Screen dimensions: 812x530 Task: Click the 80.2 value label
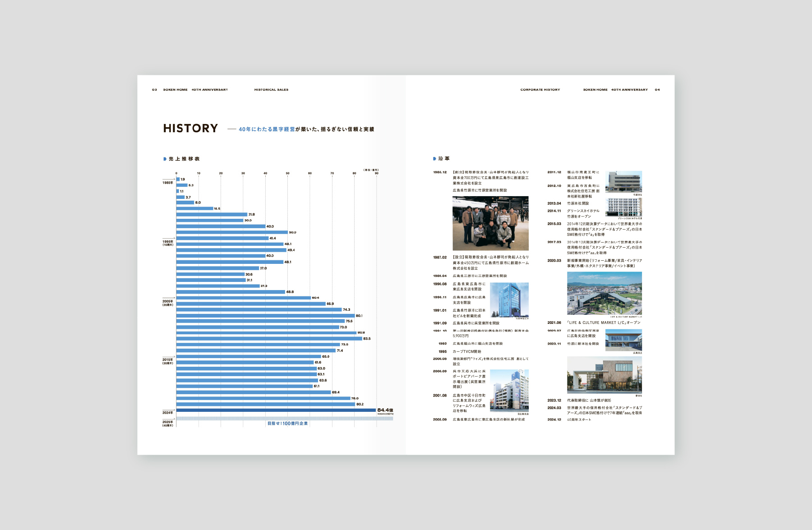(x=360, y=404)
